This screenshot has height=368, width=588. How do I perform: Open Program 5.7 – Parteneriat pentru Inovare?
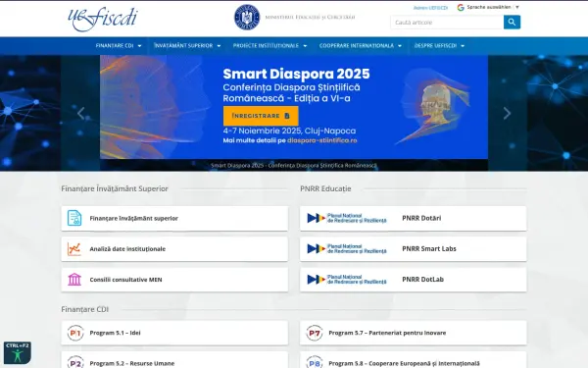[414, 333]
